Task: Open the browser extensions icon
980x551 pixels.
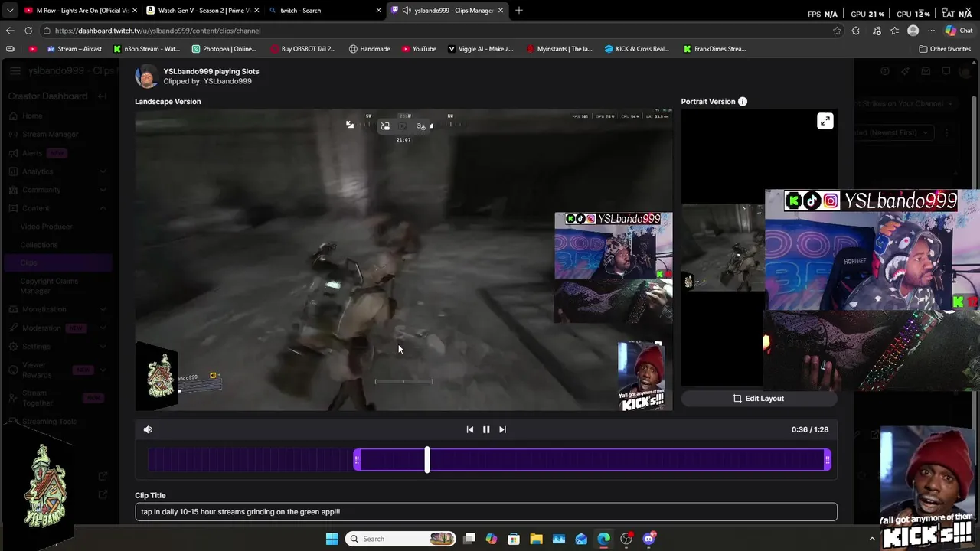Action: pos(856,31)
